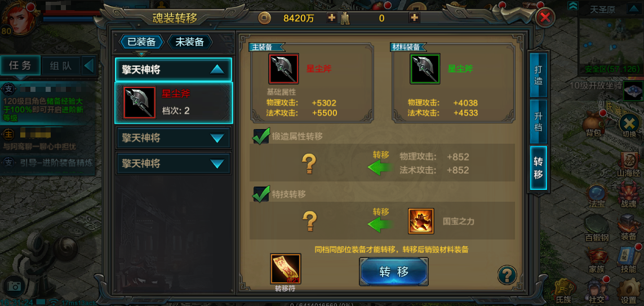Open the 山海经 icon

tap(628, 163)
